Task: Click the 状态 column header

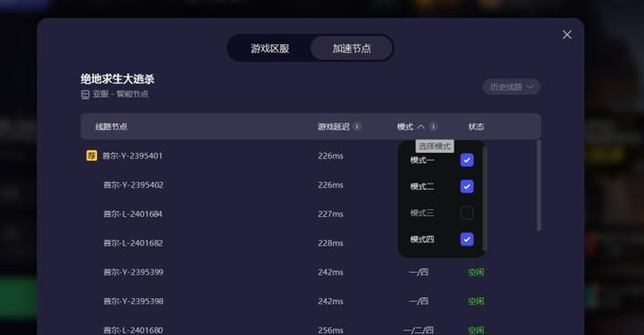Action: click(x=476, y=127)
